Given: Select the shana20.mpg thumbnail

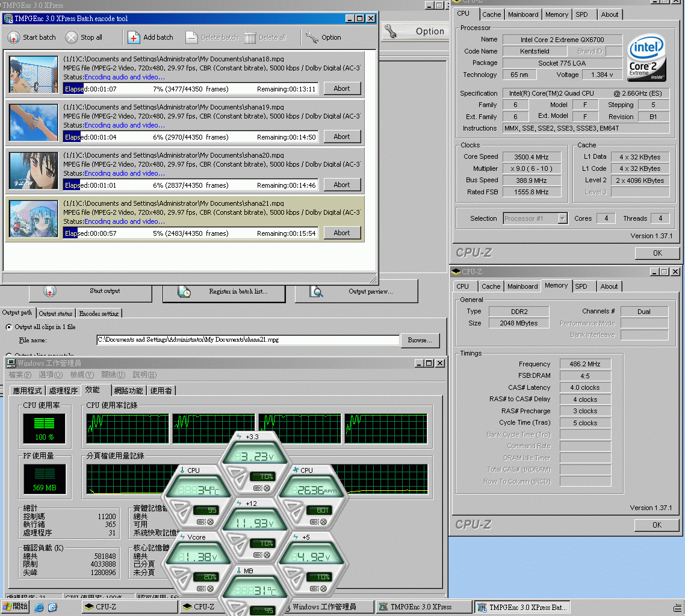Looking at the screenshot, I should pos(33,170).
